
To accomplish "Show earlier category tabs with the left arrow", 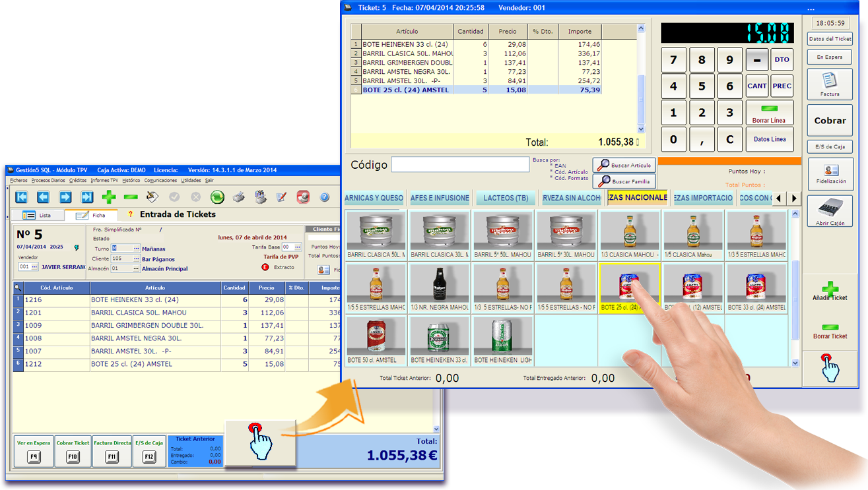I will pyautogui.click(x=779, y=198).
